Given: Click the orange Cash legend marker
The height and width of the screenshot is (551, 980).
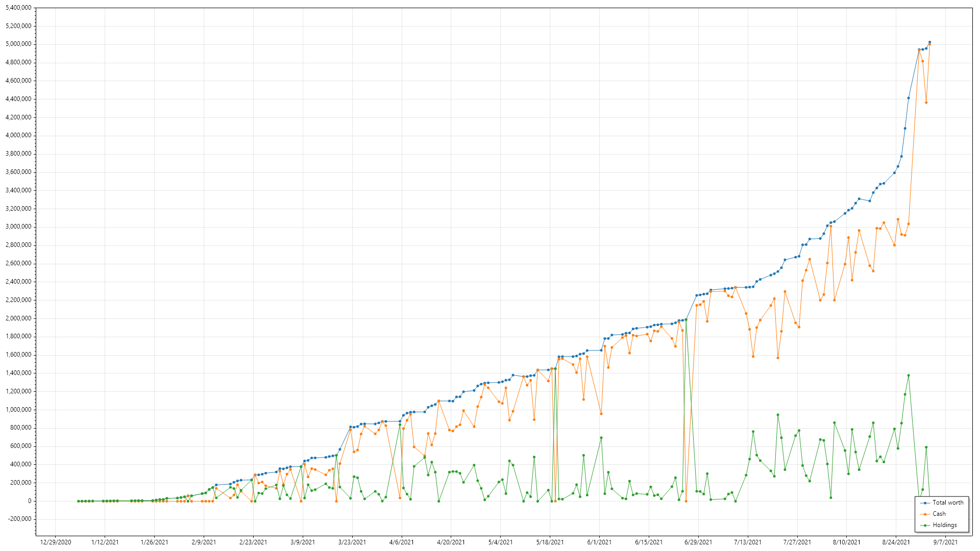Looking at the screenshot, I should click(925, 514).
